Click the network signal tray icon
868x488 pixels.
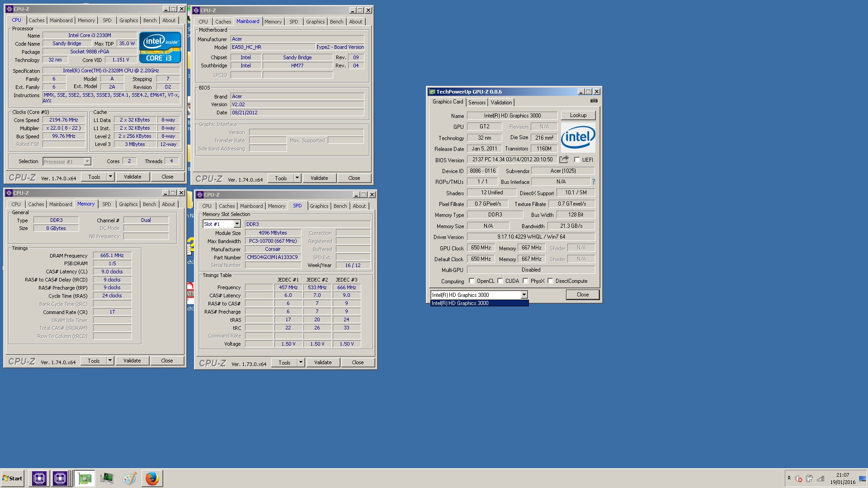click(821, 479)
